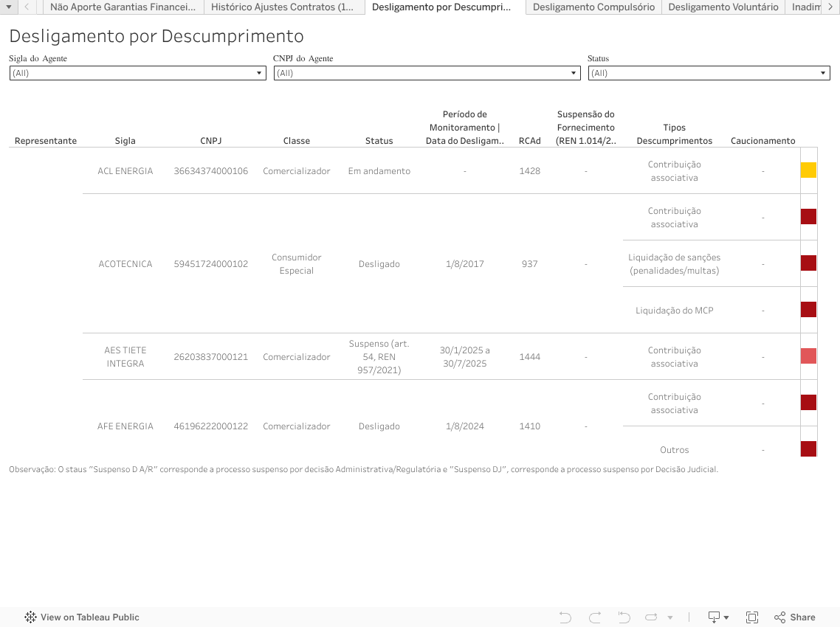Click the Status column header
Screen dimensions: 840x627
(x=379, y=141)
